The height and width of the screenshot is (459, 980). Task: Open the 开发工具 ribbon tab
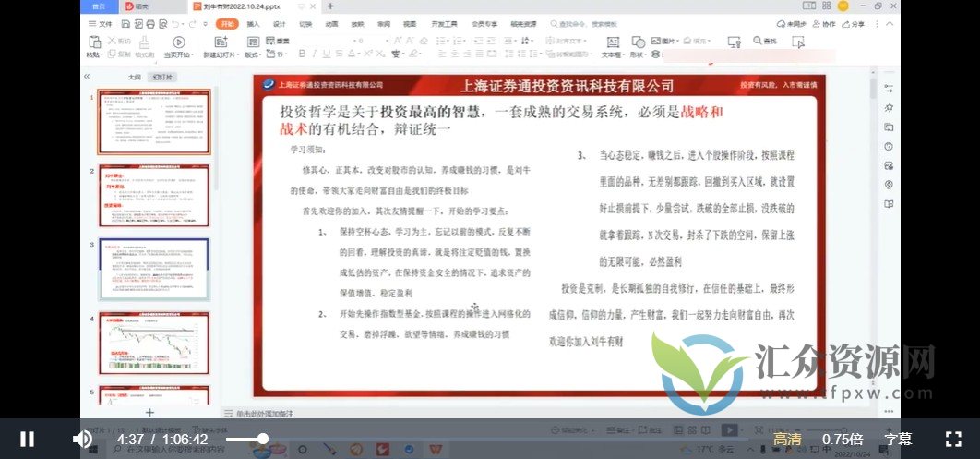(x=445, y=24)
